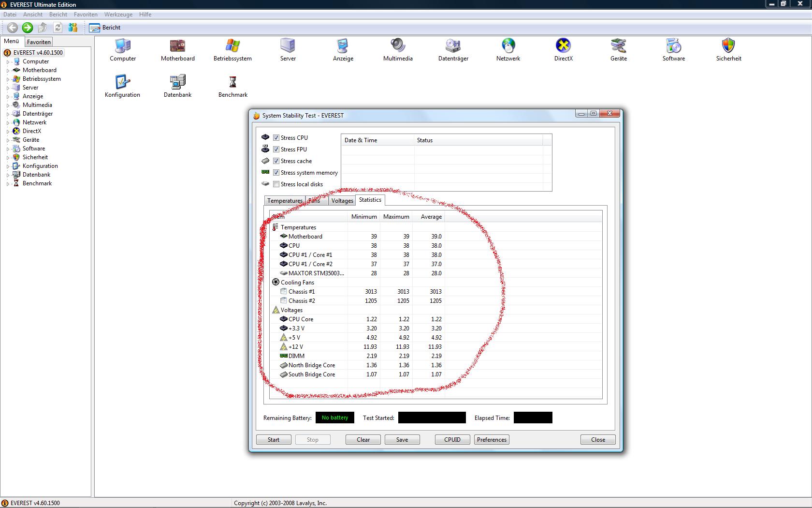Expand the Anzeige tree node
Screen dimensions: 812x508
point(8,97)
